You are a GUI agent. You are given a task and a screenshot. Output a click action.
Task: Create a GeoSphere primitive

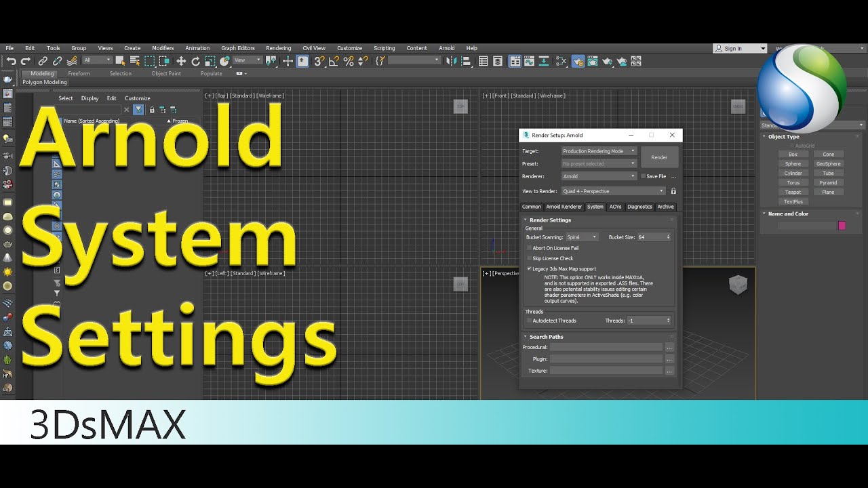(828, 163)
